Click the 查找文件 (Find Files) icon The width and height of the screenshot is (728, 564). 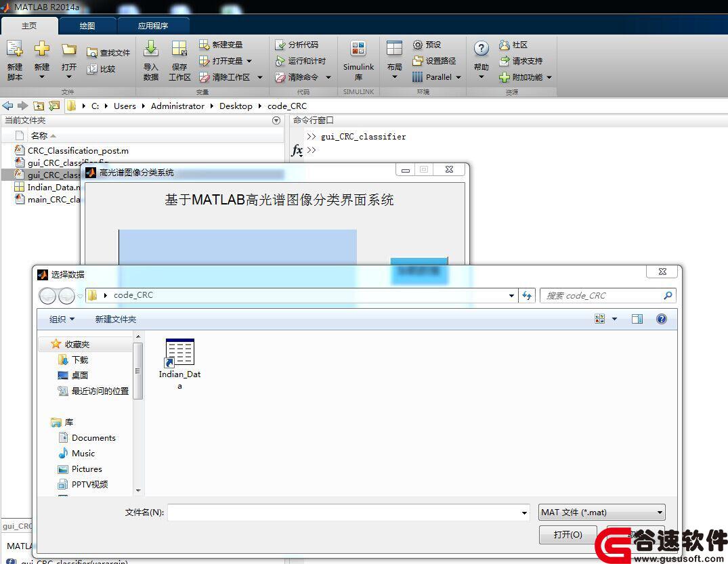coord(92,53)
